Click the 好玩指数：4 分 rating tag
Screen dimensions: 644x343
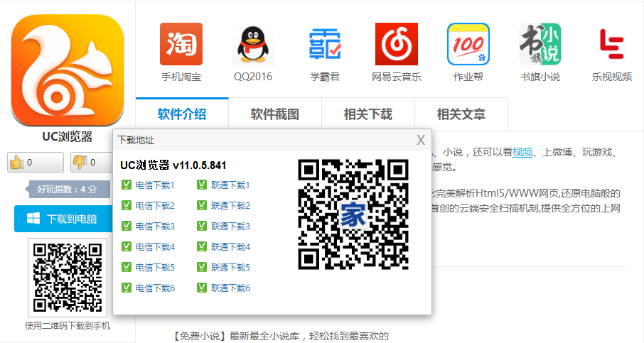[x=68, y=189]
